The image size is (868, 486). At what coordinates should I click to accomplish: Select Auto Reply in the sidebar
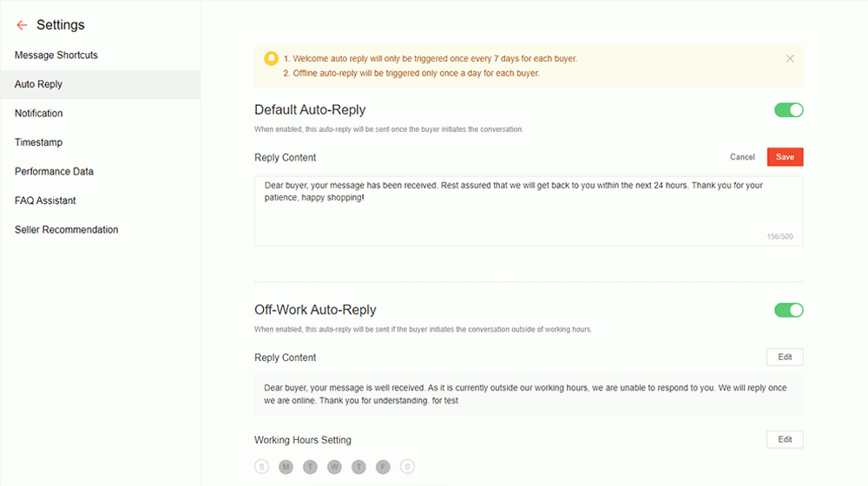(39, 84)
